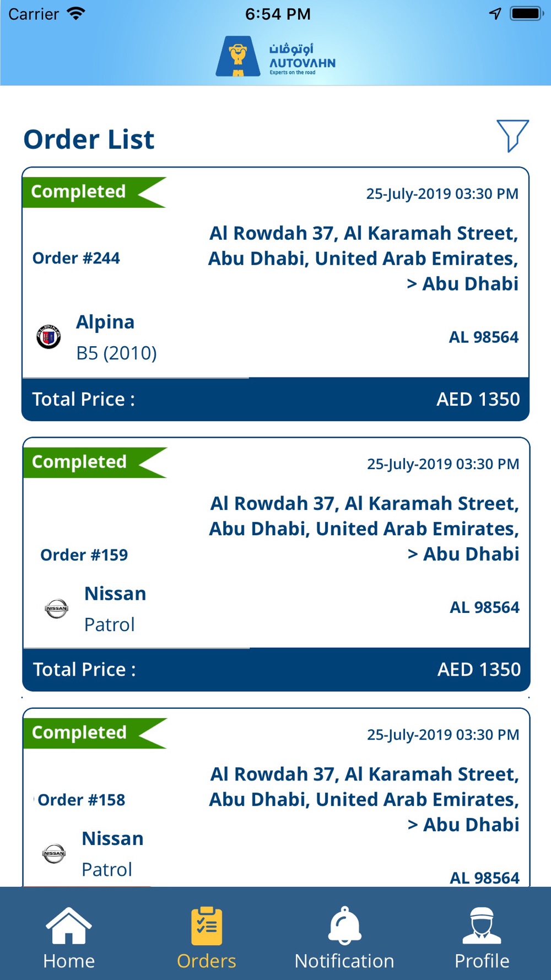Click the Alpina brand logo

(x=48, y=337)
